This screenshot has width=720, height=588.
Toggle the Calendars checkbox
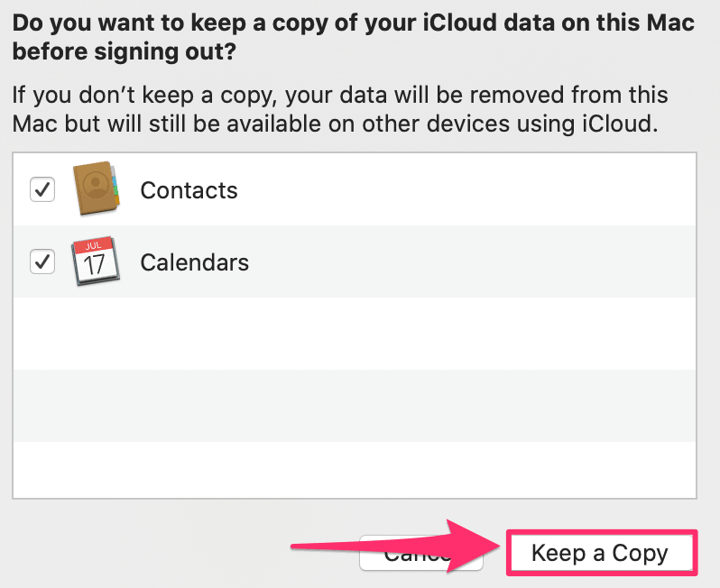click(42, 262)
